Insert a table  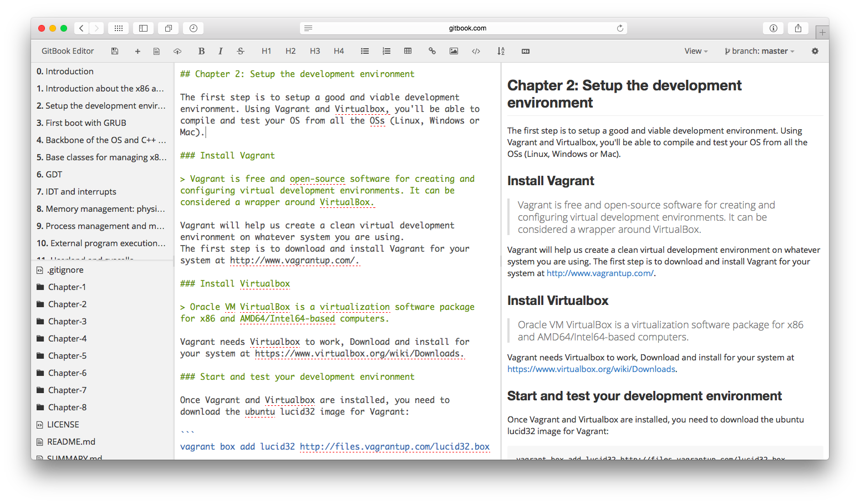(x=408, y=51)
